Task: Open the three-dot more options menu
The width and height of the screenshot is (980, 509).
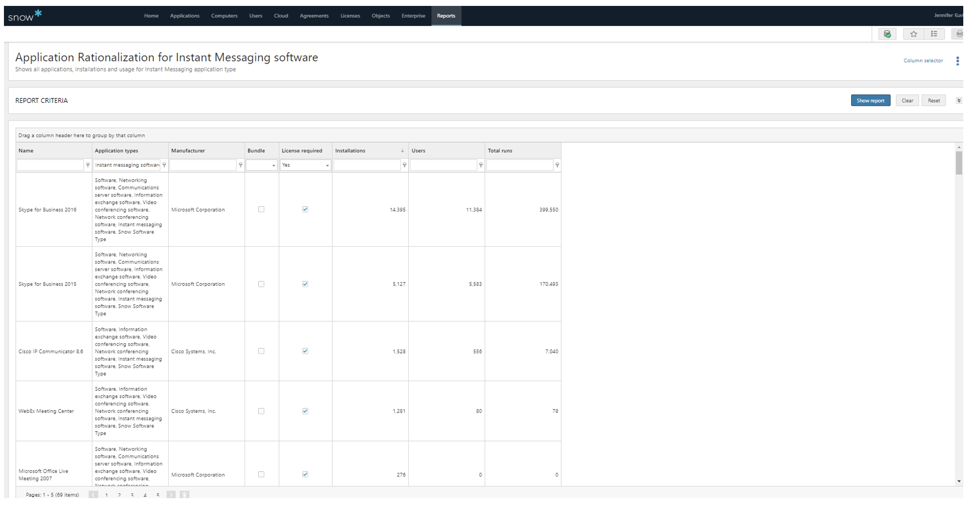Action: [957, 61]
